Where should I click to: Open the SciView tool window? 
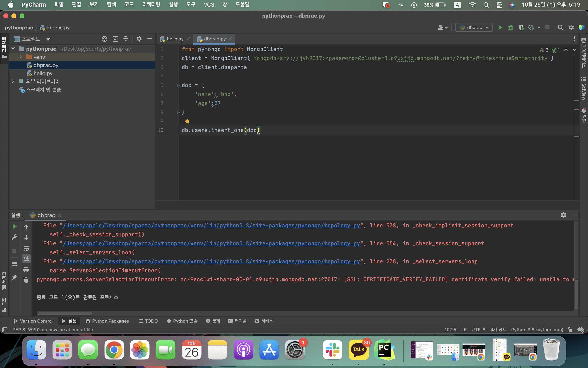(584, 88)
